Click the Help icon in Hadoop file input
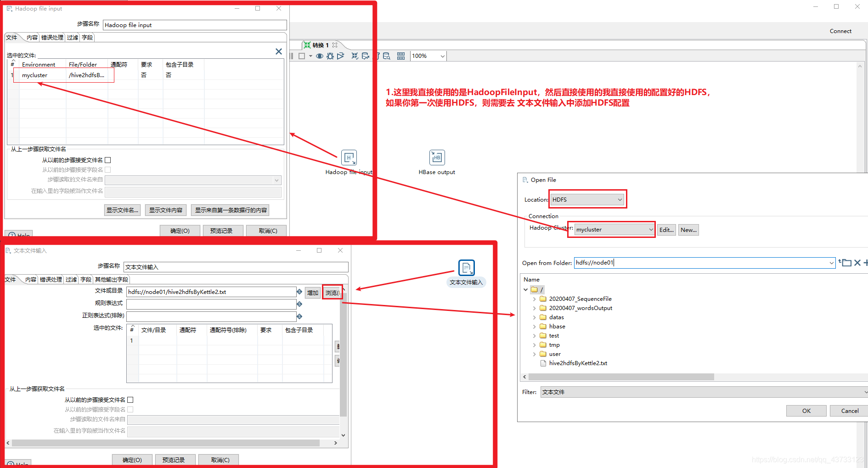This screenshot has width=868, height=468. tap(12, 235)
